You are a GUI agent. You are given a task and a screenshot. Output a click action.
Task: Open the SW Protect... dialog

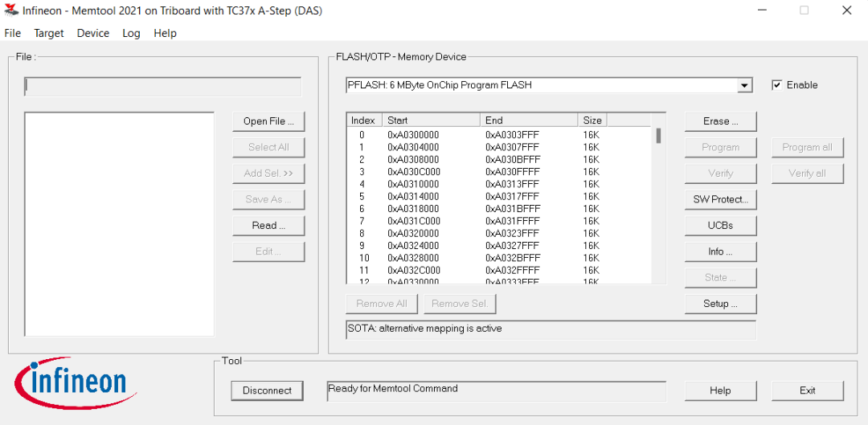[720, 199]
